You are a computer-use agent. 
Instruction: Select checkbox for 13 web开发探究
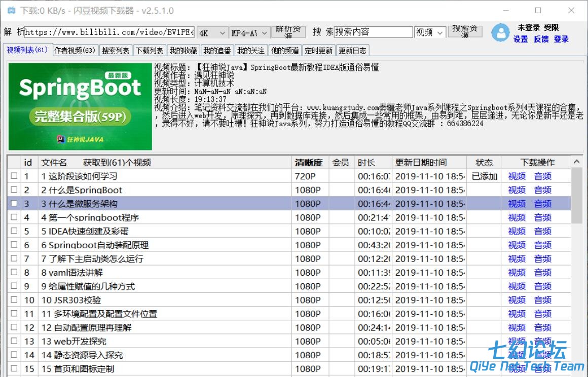(14, 341)
